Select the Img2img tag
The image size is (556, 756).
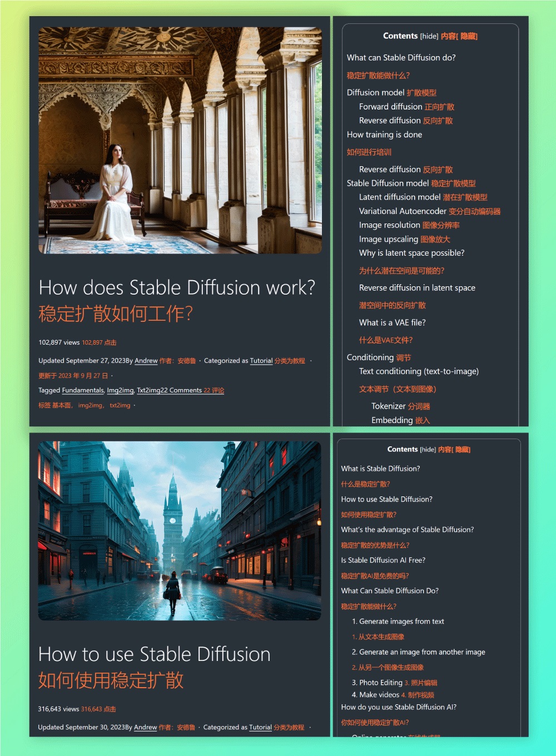click(x=120, y=390)
